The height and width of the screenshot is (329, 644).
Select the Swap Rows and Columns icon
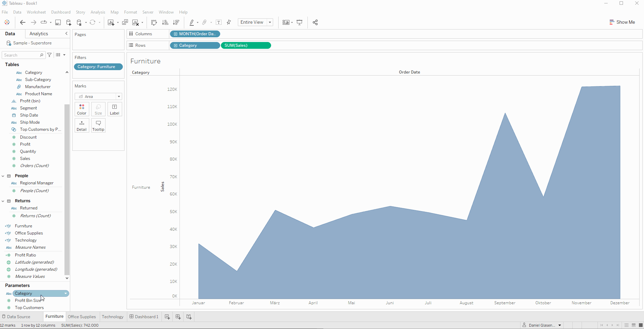point(154,22)
